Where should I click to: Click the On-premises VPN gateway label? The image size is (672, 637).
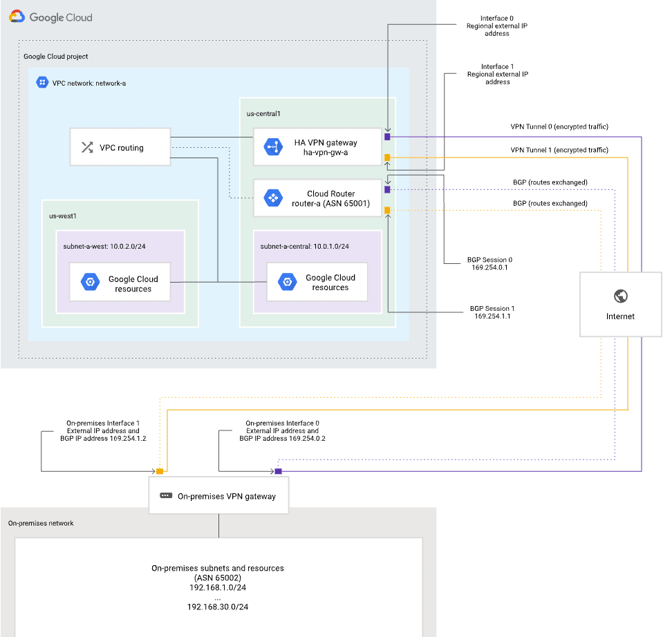coord(227,496)
